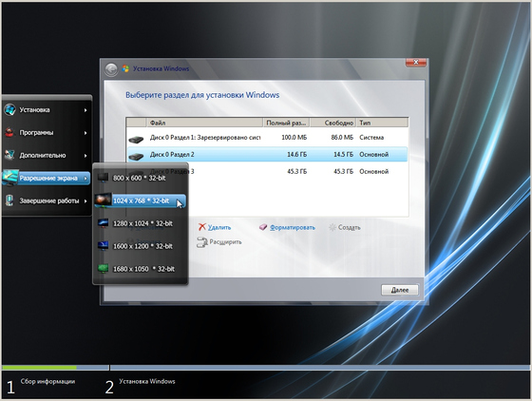Set resolution to 1680 x 1050 * 32-bit
Viewport: 532px width, 401px height.
point(141,269)
